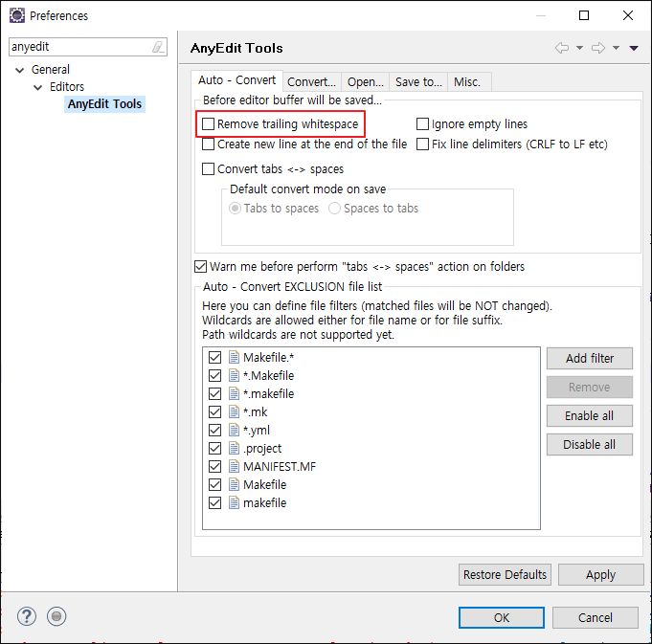Click the back navigation arrow icon
The image size is (652, 644).
click(x=562, y=48)
